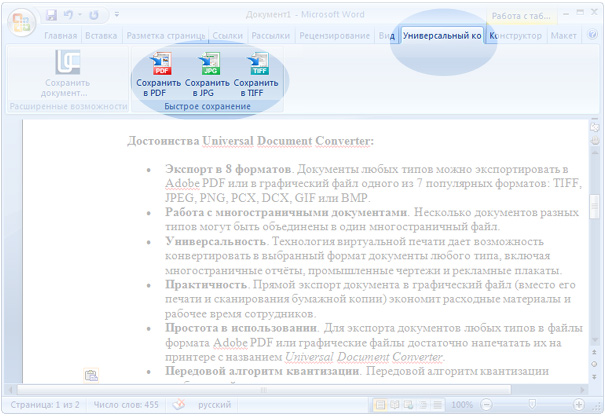Switch to Разметка страницы tab
Viewport: 605px width, 416px height.
tap(166, 36)
